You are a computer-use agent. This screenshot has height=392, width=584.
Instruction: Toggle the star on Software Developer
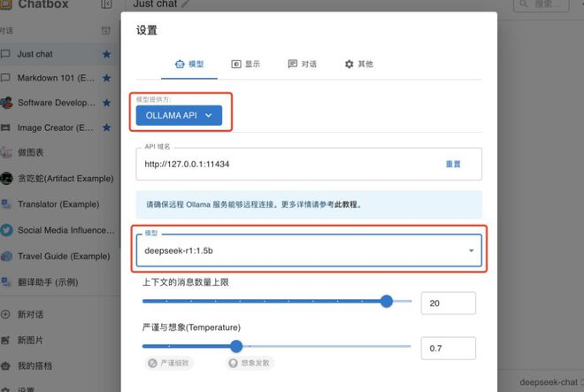[x=106, y=103]
